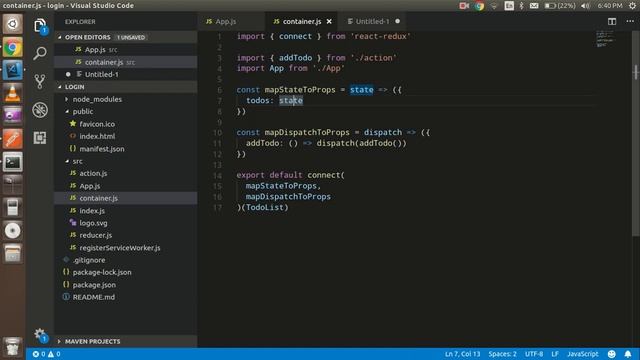Expand the node_modules folder
The image size is (640, 360).
(126, 99)
